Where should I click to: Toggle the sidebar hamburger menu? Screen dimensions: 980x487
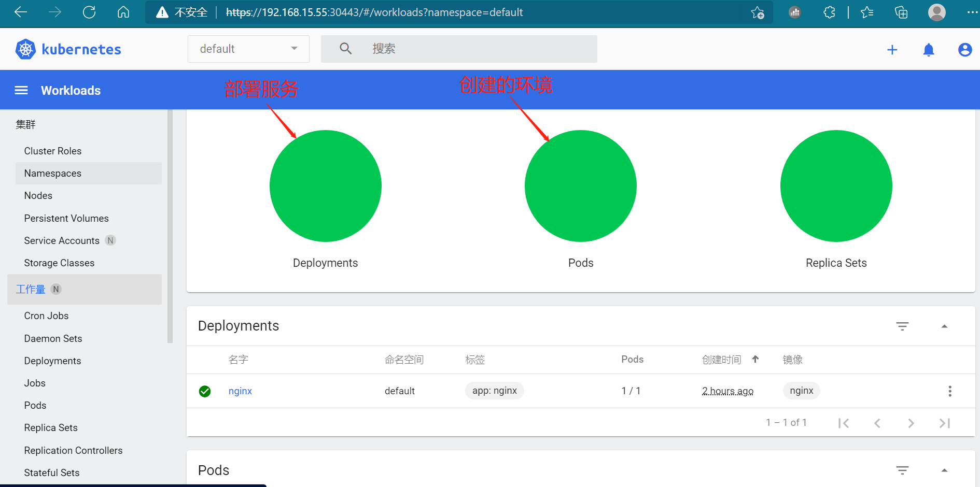(x=21, y=91)
